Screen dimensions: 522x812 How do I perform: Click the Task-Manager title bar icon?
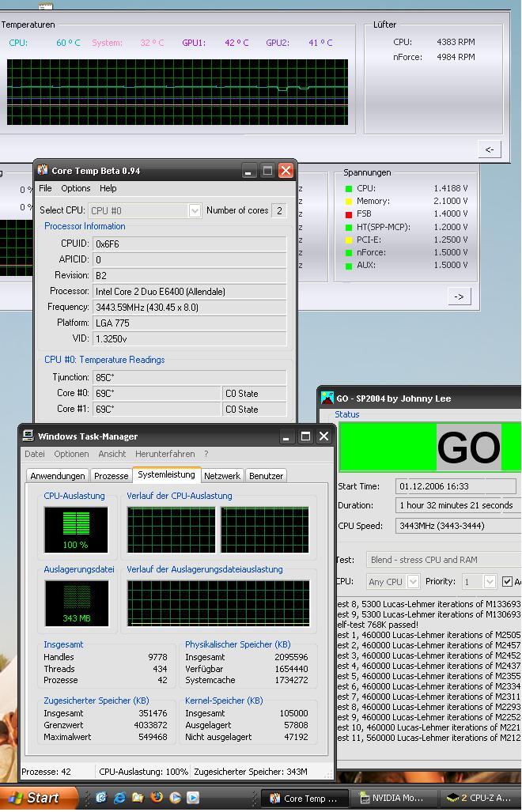(x=28, y=436)
